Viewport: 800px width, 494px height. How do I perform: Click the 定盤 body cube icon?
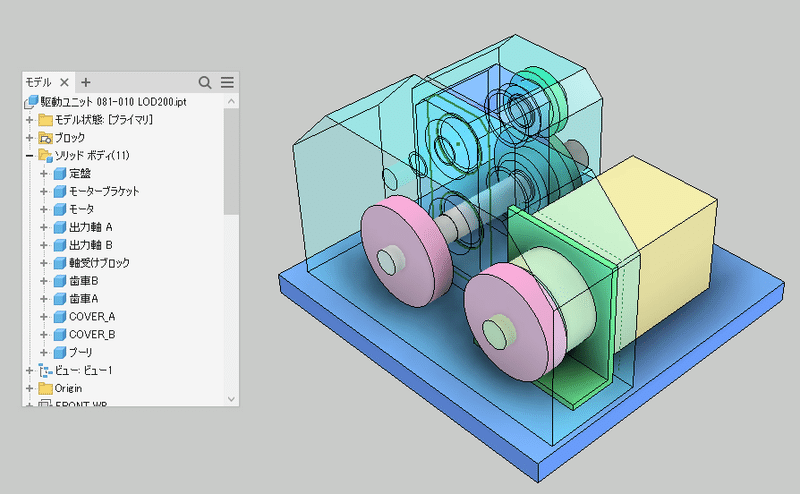tap(60, 174)
